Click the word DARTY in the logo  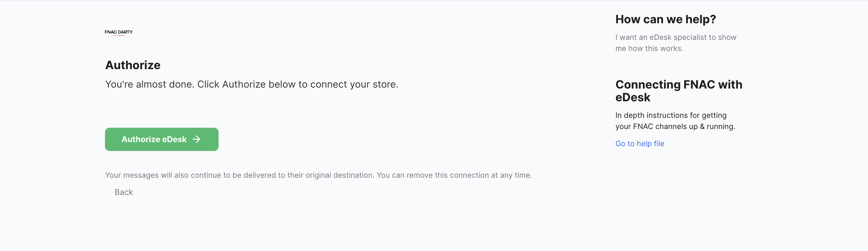(125, 32)
